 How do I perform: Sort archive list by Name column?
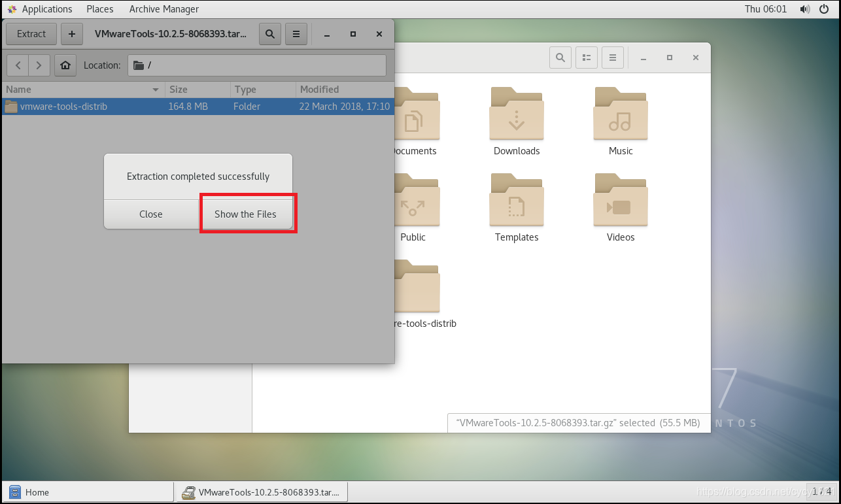82,90
